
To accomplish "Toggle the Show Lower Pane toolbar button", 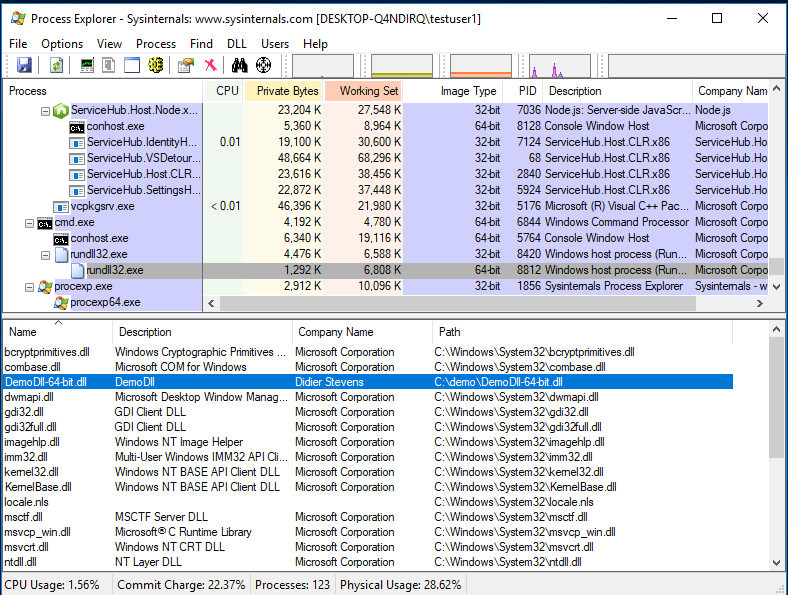I will [132, 65].
